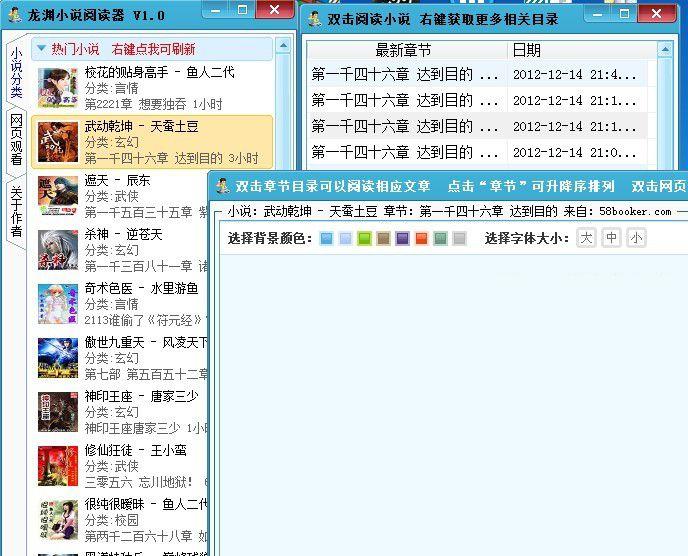The height and width of the screenshot is (556, 688).
Task: Select the teal-green background swatch
Action: point(440,238)
